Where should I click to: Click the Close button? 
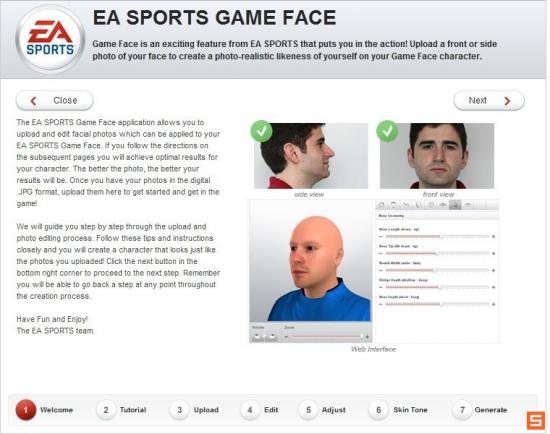tap(55, 101)
